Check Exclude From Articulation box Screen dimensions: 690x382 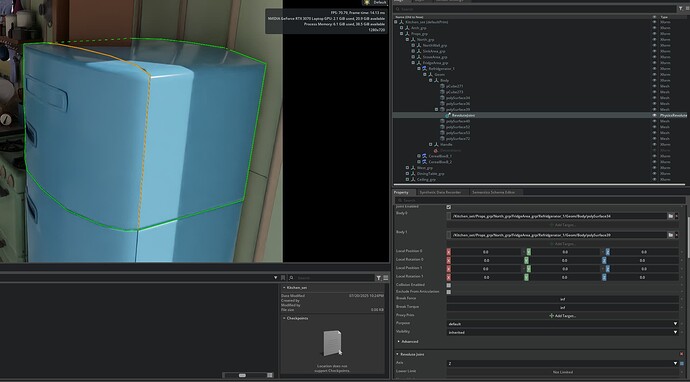[448, 292]
